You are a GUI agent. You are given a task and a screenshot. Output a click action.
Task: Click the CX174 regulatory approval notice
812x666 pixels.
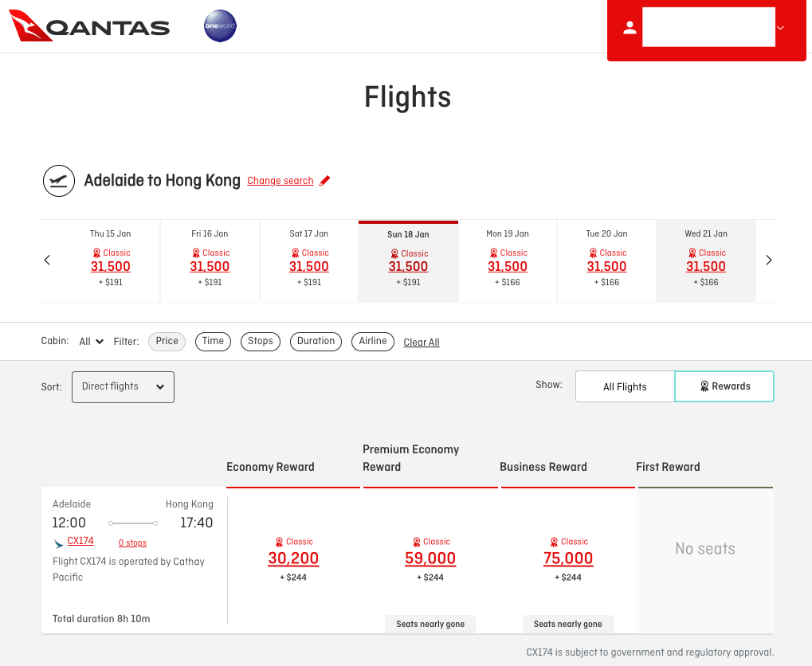[650, 652]
